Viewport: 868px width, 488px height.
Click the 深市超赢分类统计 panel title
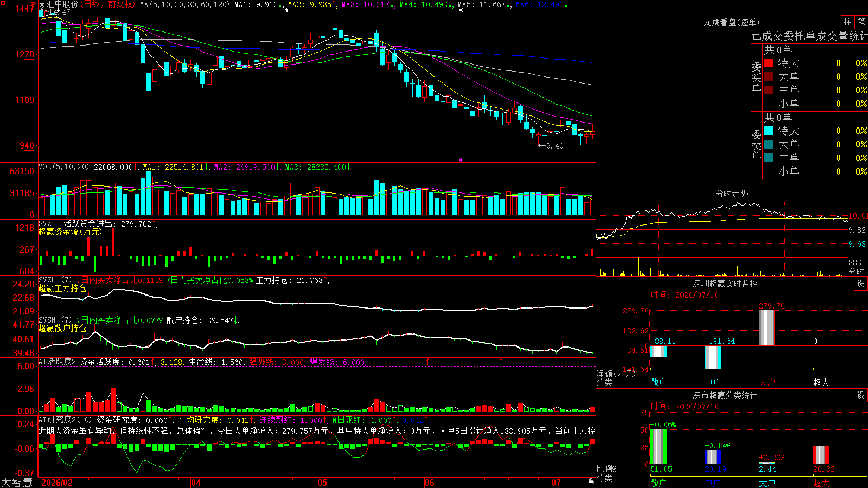pyautogui.click(x=725, y=395)
